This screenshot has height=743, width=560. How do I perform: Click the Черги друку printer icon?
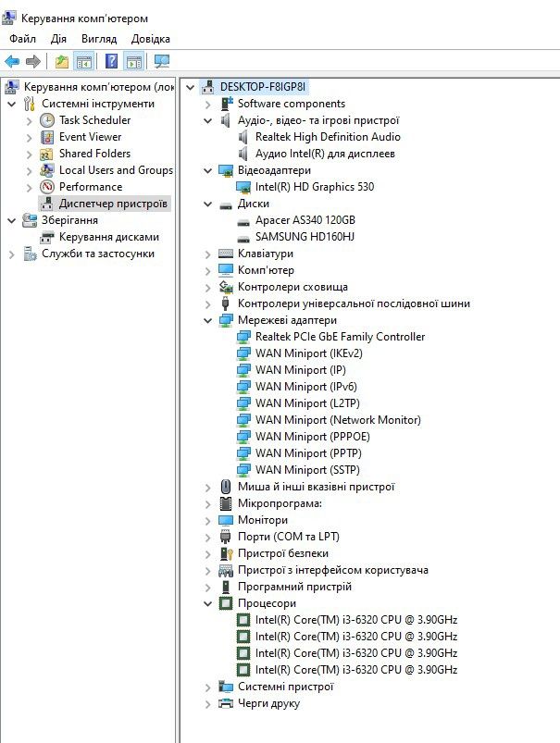tap(226, 703)
